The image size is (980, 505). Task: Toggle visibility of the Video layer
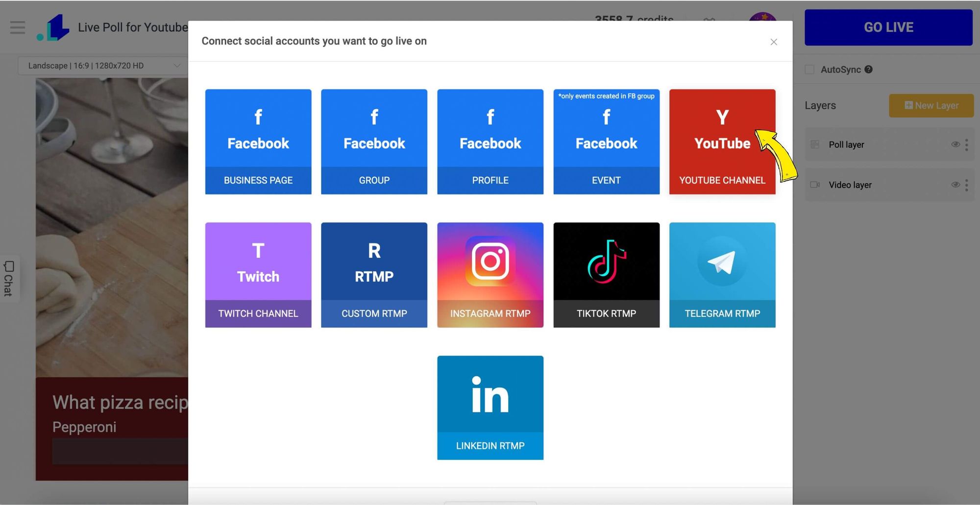tap(955, 185)
